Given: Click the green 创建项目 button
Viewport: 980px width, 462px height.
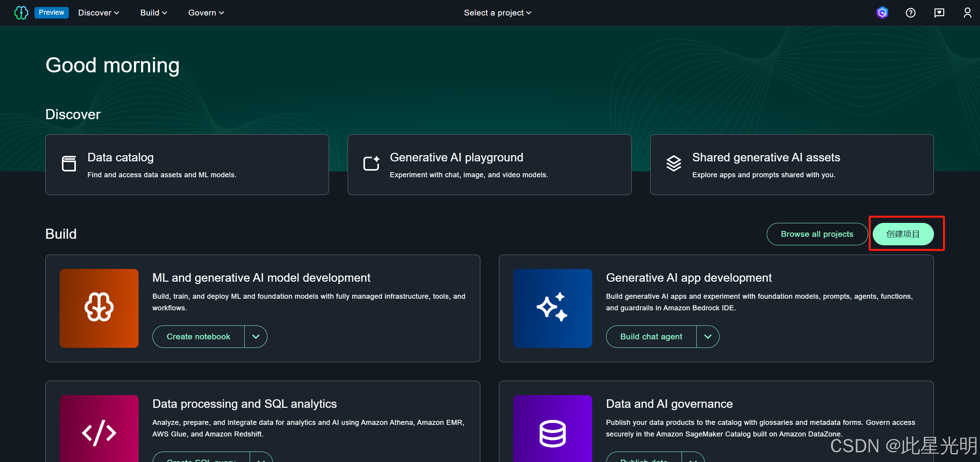Looking at the screenshot, I should 903,234.
